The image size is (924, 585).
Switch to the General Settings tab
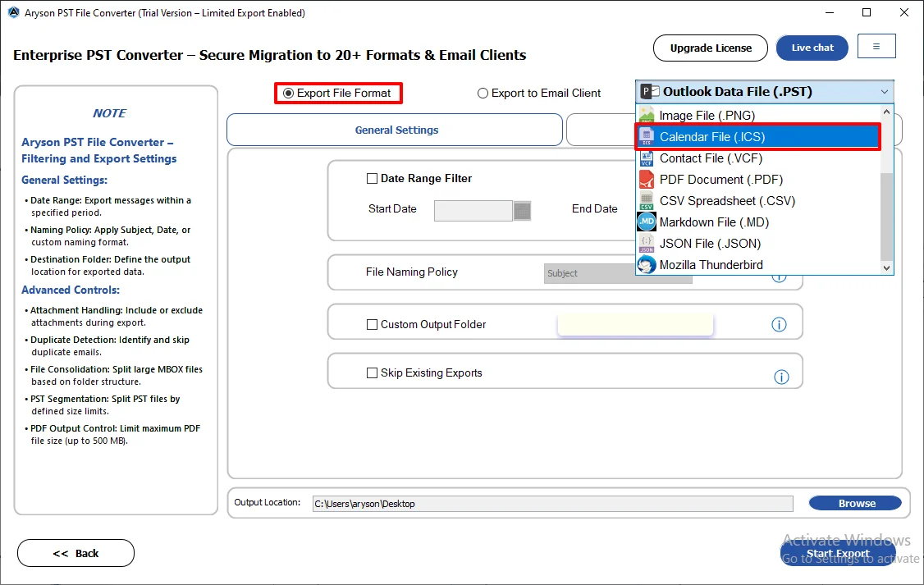(395, 130)
